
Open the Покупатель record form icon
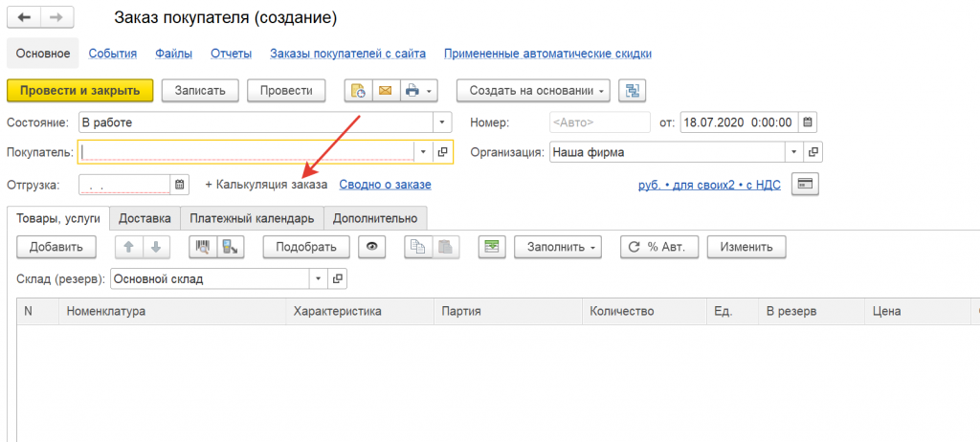[x=443, y=152]
